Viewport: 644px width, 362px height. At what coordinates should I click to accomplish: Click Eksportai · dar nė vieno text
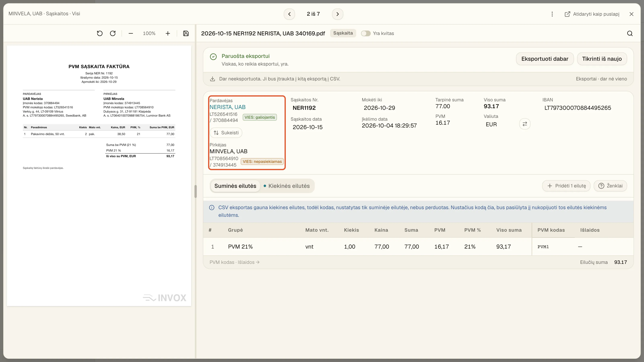tap(601, 79)
